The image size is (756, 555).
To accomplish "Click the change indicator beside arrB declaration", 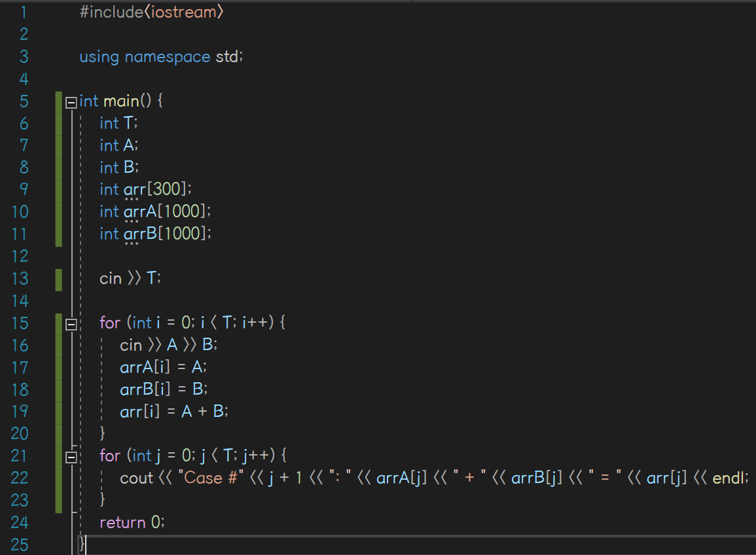I will 58,233.
